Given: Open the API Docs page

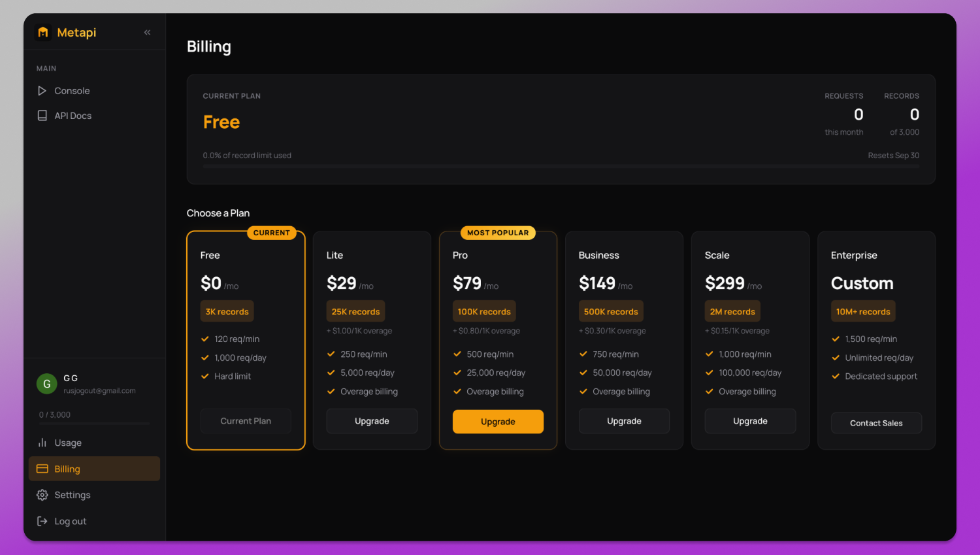Looking at the screenshot, I should coord(94,116).
